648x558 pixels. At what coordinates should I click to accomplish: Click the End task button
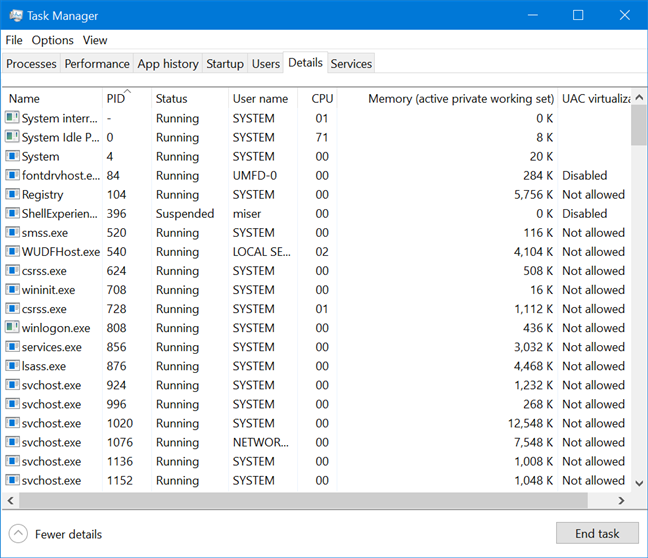(x=597, y=534)
